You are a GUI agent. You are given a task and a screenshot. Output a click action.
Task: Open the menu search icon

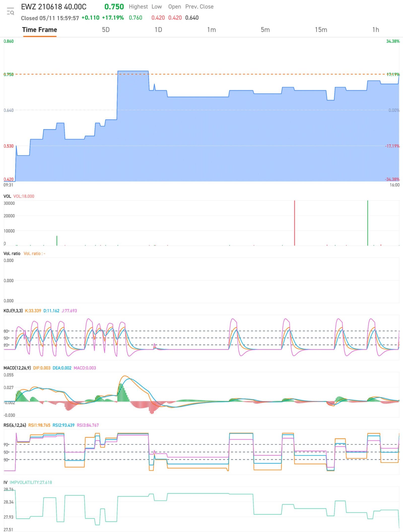click(x=10, y=12)
